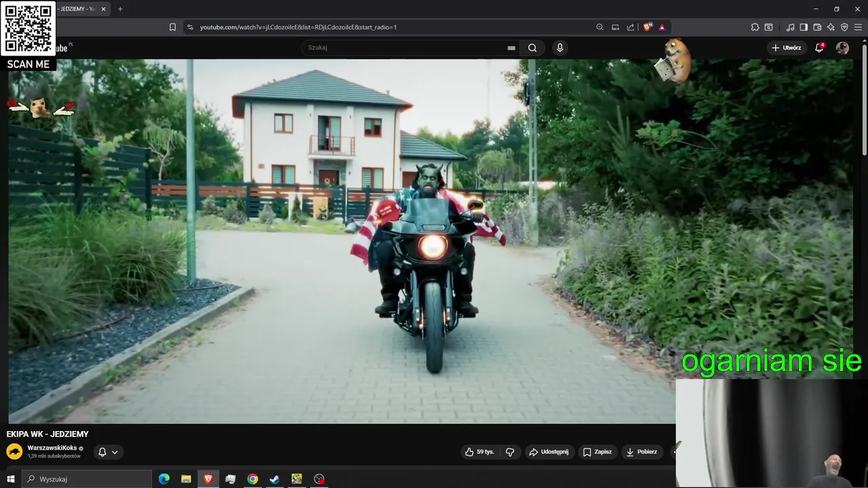Open a new tab with the plus button

coord(120,9)
